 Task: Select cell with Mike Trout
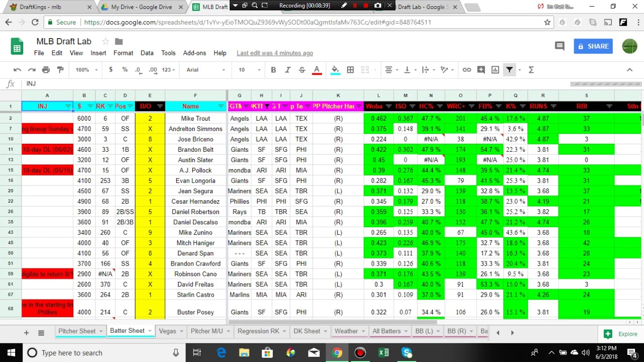point(195,118)
